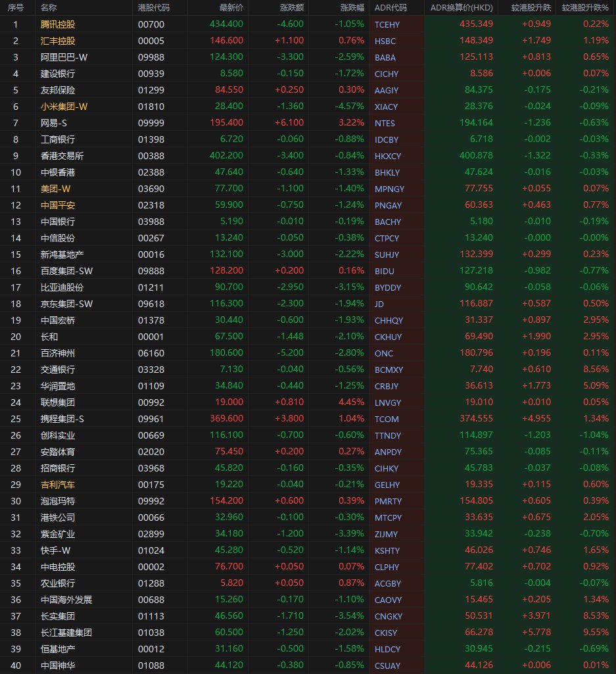Click ADR code ONC
This screenshot has height=674, width=616.
click(x=384, y=353)
